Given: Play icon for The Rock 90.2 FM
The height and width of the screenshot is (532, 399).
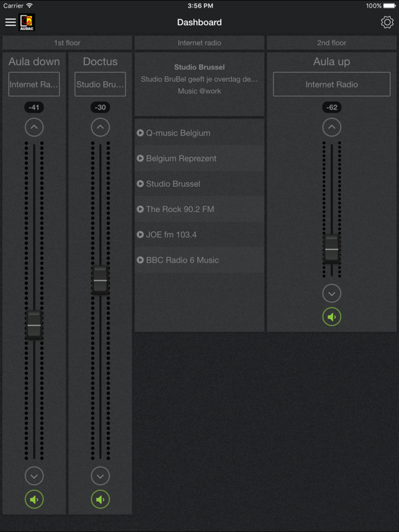Looking at the screenshot, I should click(140, 209).
